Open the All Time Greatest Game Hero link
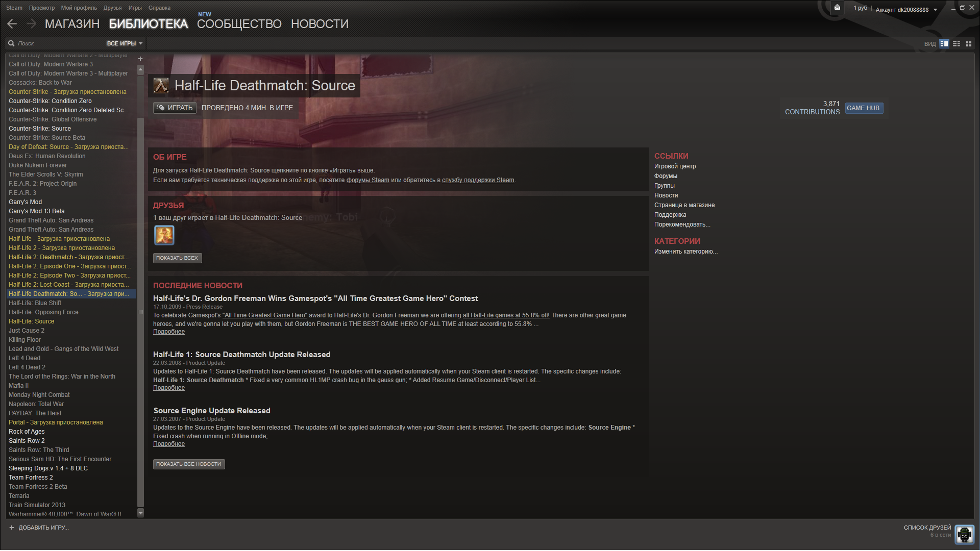This screenshot has width=980, height=551. pyautogui.click(x=265, y=315)
